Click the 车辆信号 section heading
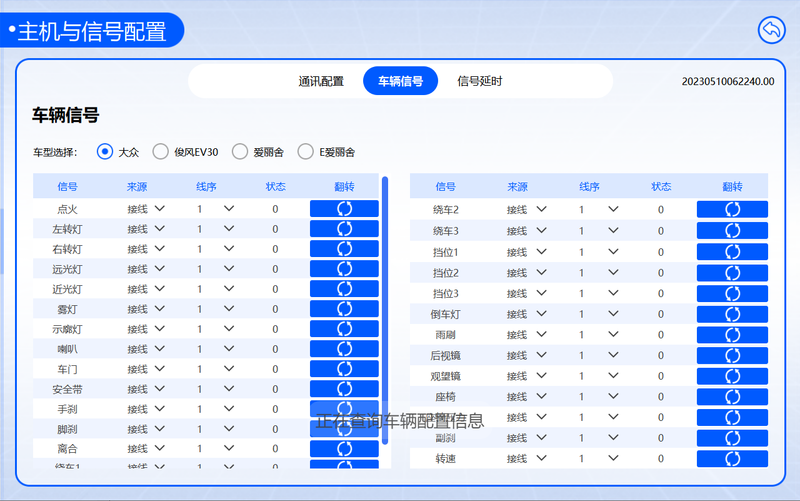Screen dimensions: 800x501 click(65, 115)
